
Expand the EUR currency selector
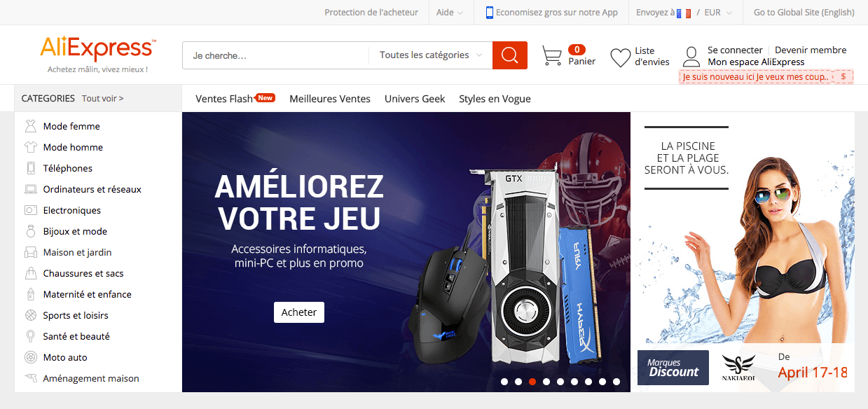pyautogui.click(x=718, y=13)
